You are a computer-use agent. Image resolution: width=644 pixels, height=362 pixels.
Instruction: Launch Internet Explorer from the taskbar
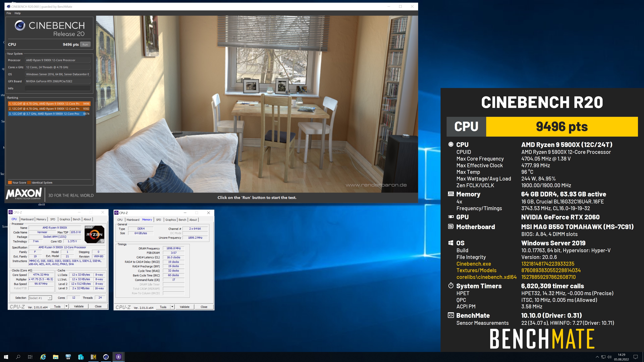(x=43, y=357)
